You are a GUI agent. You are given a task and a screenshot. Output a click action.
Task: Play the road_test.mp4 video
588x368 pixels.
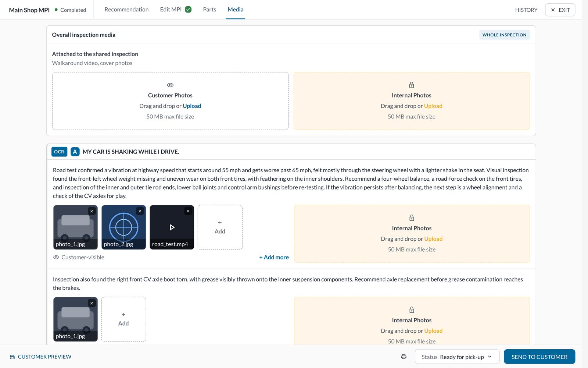click(x=172, y=227)
